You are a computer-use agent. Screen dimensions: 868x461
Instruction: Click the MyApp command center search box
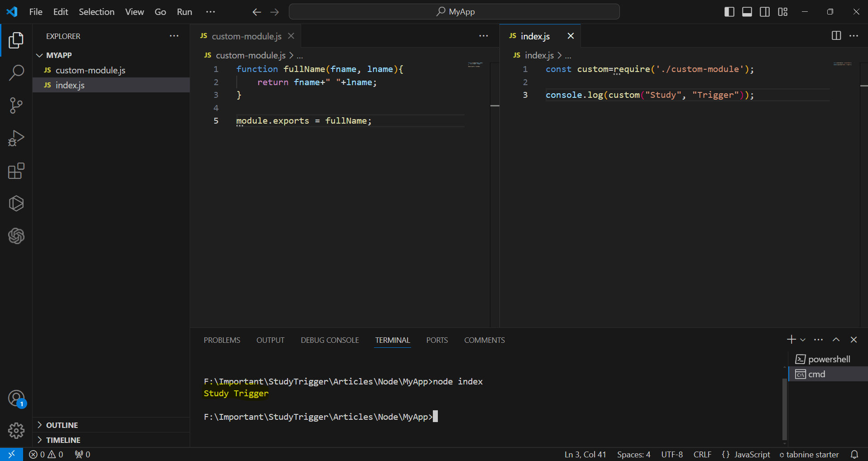[454, 12]
